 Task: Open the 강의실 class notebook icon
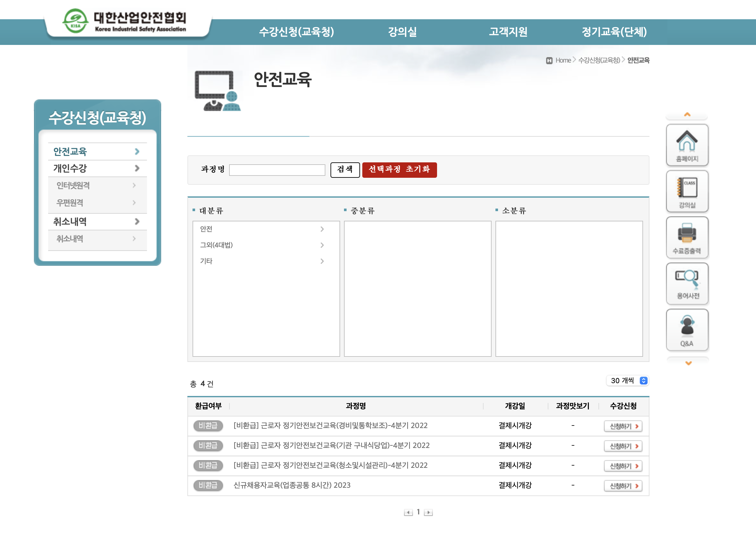[687, 191]
